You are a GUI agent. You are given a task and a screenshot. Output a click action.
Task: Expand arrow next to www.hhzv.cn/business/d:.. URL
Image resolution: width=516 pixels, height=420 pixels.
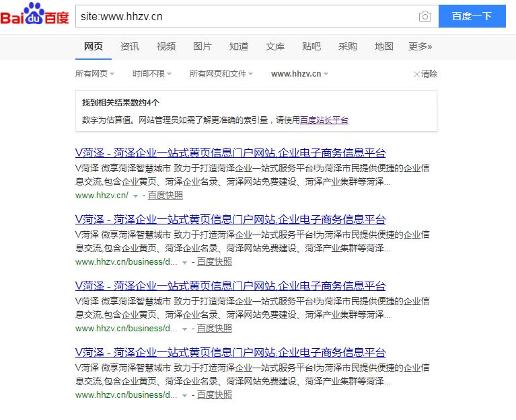184,263
